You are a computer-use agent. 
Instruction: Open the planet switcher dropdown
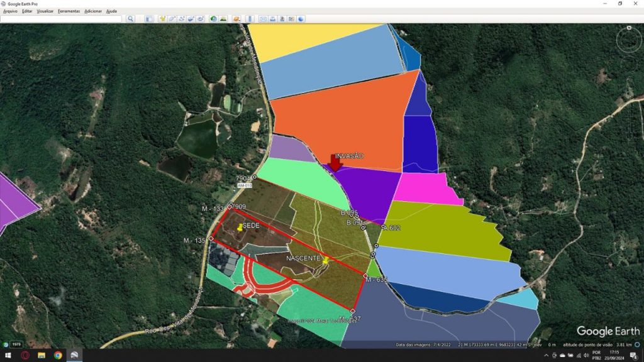[x=236, y=19]
